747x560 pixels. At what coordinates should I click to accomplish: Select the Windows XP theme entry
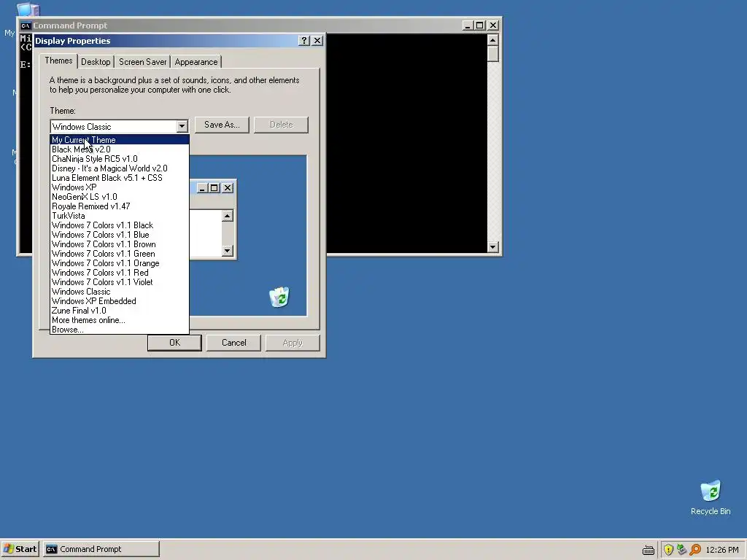click(x=120, y=187)
